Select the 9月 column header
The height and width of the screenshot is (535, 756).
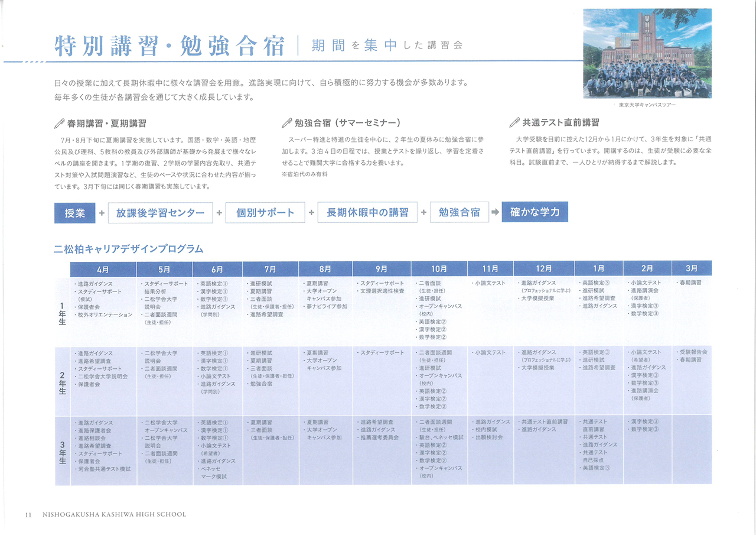coord(382,268)
